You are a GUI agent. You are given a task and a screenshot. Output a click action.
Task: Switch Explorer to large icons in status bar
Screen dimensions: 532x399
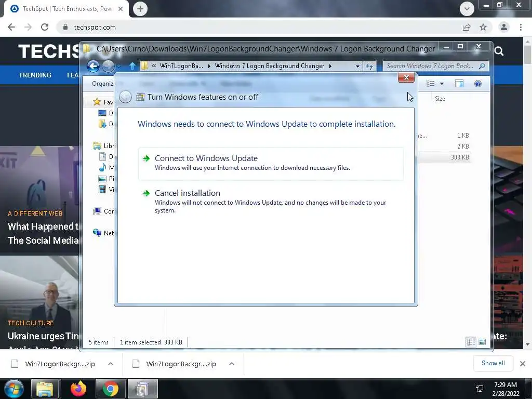click(482, 342)
